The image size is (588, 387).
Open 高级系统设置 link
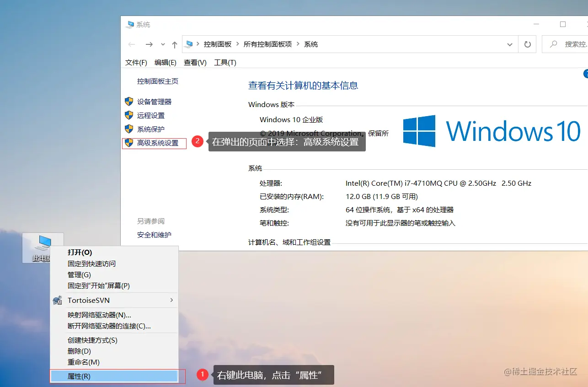tap(158, 143)
